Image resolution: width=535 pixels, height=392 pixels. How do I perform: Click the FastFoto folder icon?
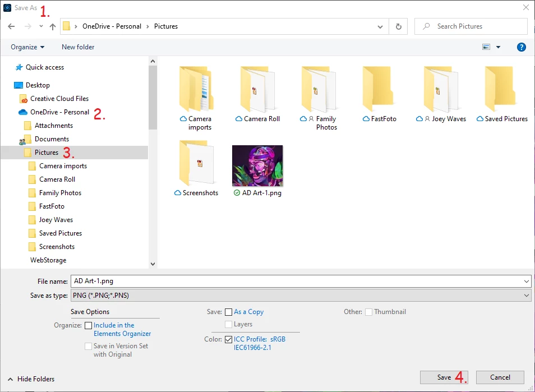[x=378, y=89]
